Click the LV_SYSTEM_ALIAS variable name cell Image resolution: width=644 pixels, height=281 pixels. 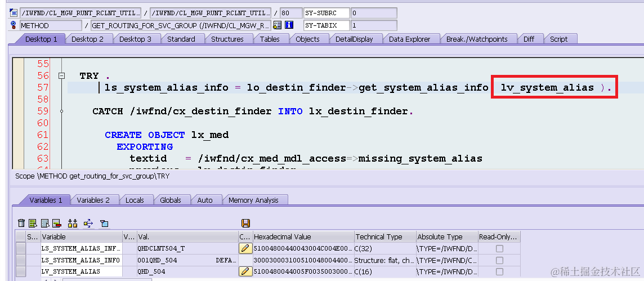81,271
